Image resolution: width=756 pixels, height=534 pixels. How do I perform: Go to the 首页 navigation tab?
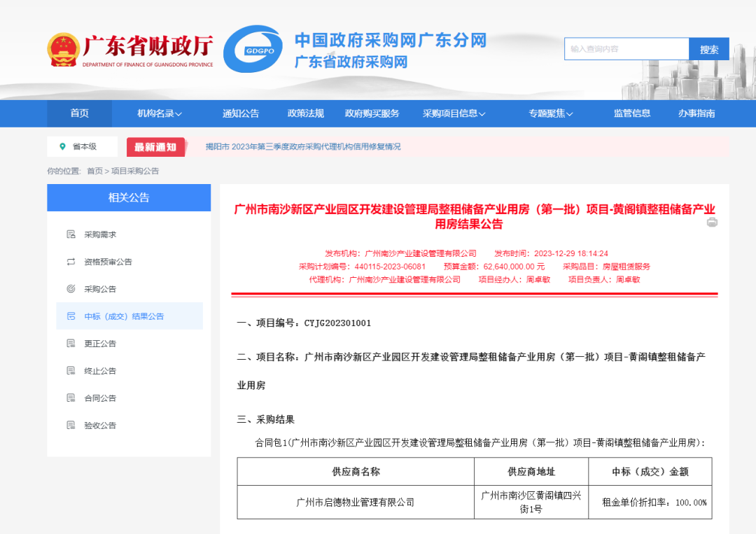[x=80, y=114]
